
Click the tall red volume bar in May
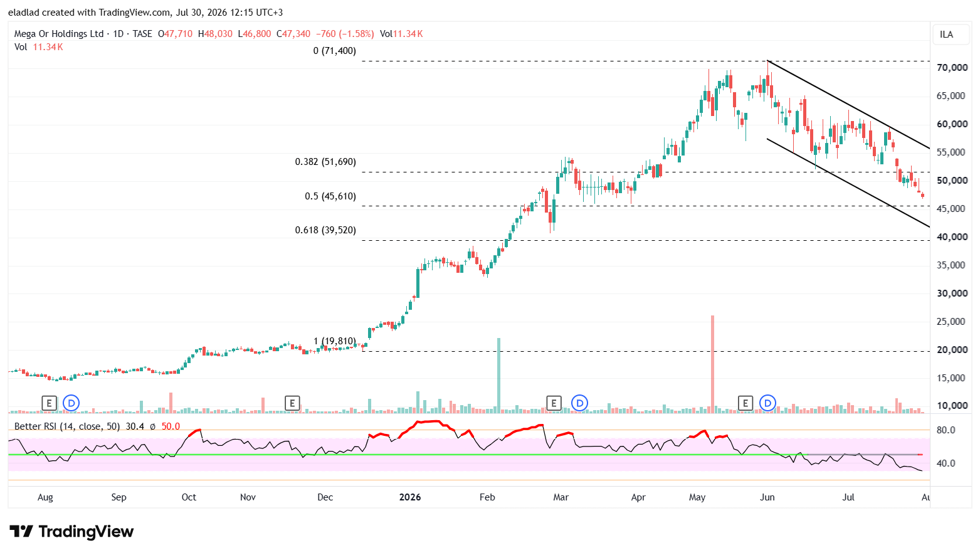(x=712, y=364)
